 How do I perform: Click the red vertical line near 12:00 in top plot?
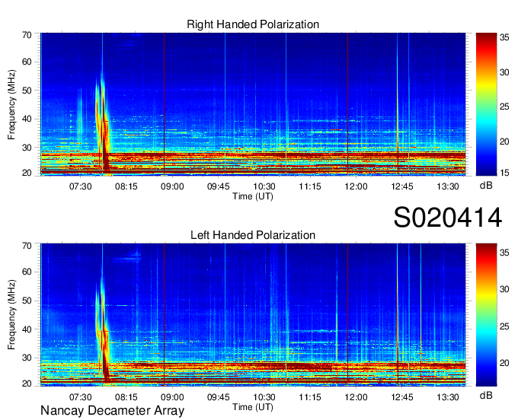[347, 104]
